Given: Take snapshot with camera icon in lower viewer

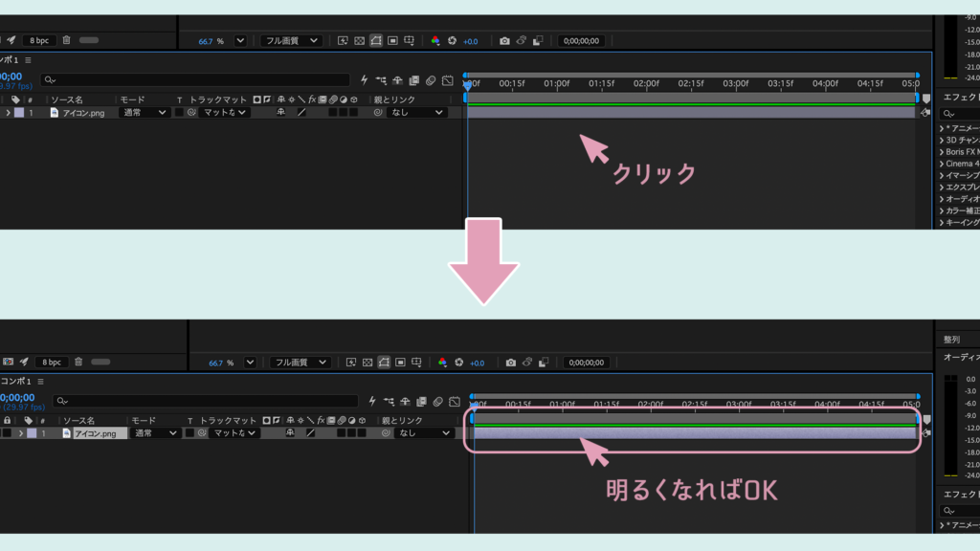Looking at the screenshot, I should [x=511, y=363].
